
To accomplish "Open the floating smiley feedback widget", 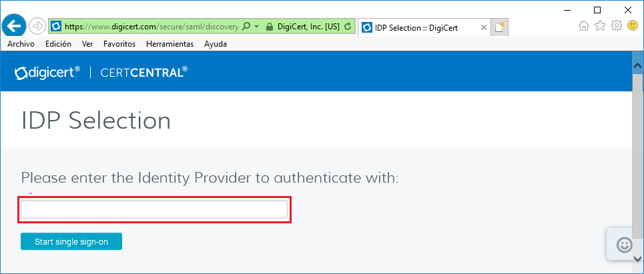I will point(625,245).
